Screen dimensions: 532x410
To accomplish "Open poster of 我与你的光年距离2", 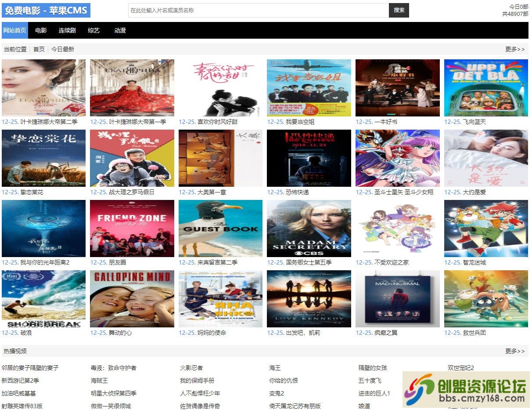I will pos(44,229).
